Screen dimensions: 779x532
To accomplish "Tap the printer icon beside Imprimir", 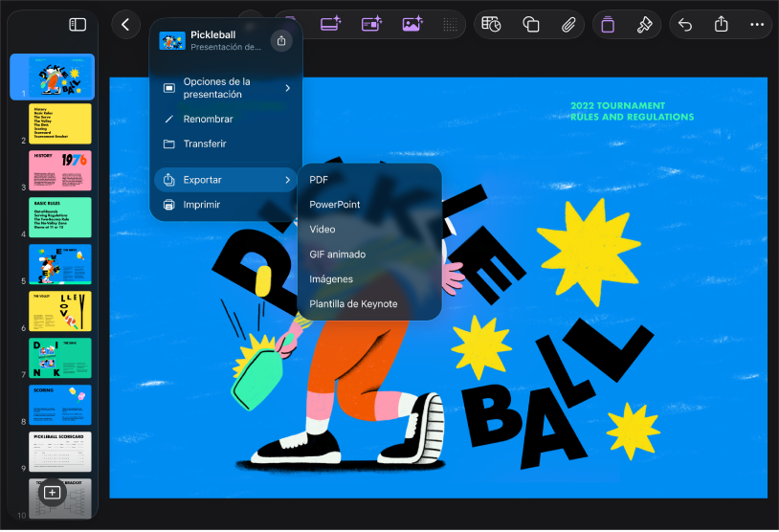I will pyautogui.click(x=169, y=205).
